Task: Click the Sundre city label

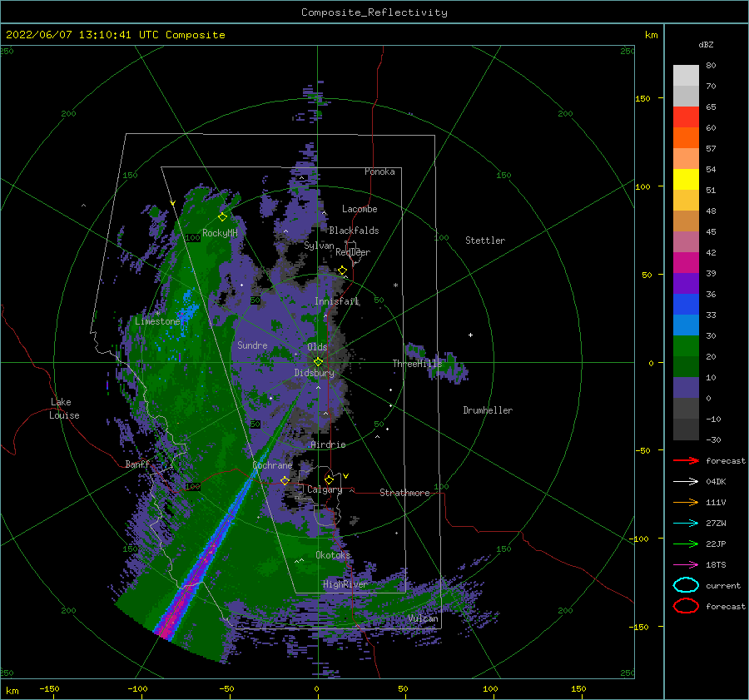Action: pyautogui.click(x=252, y=345)
